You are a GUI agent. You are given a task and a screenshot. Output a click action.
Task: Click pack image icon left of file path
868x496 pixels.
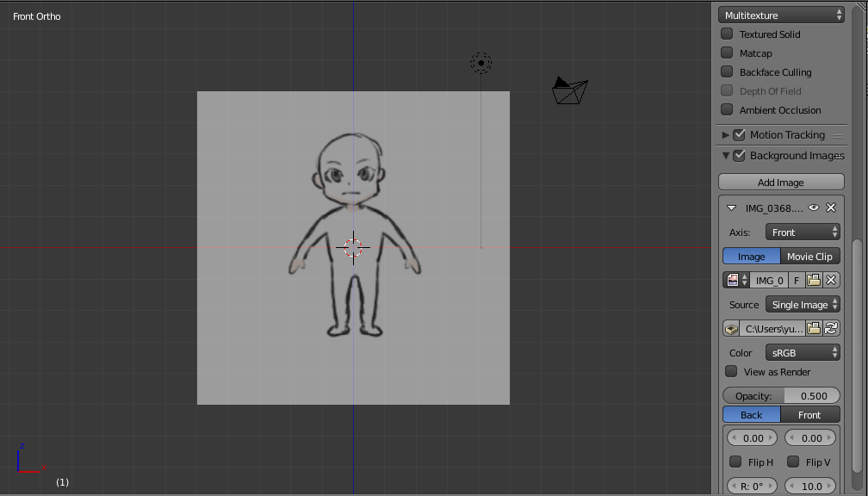click(731, 329)
